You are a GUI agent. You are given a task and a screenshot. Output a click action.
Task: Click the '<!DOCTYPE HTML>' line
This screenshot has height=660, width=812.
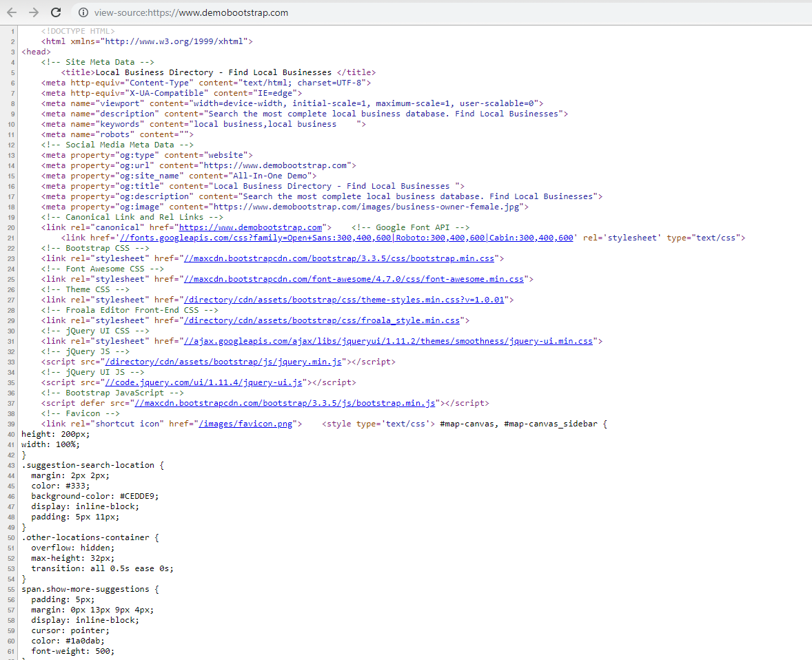78,31
